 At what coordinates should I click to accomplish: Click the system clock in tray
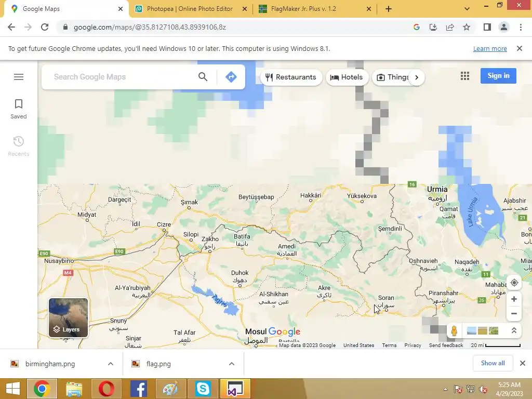click(509, 389)
